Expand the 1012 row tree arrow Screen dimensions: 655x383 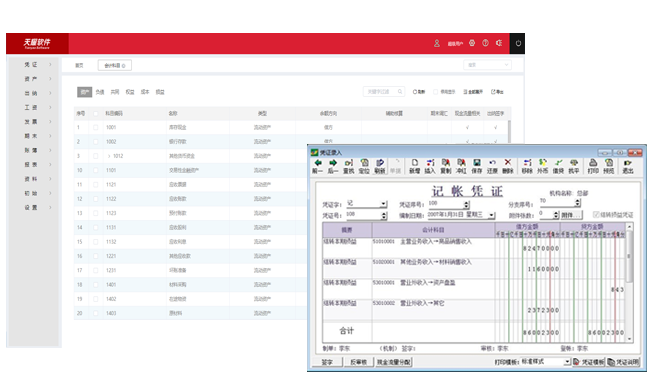coord(109,156)
